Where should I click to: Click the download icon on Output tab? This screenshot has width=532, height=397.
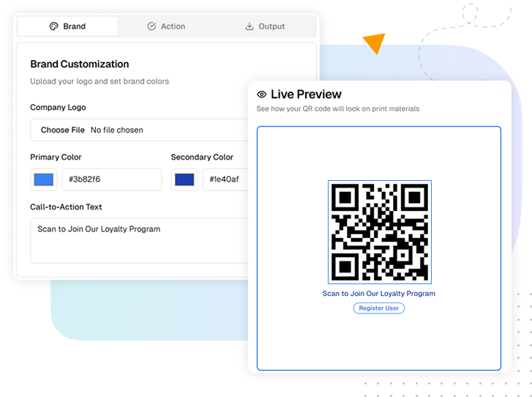[x=250, y=26]
